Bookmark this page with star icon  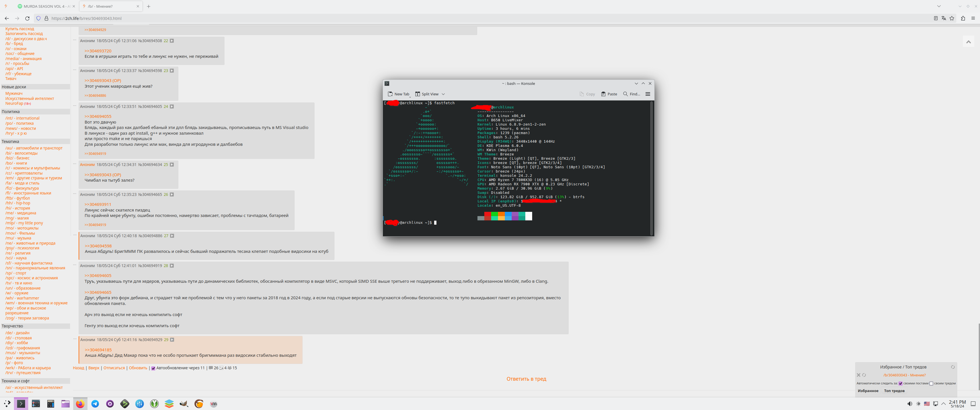pos(952,18)
